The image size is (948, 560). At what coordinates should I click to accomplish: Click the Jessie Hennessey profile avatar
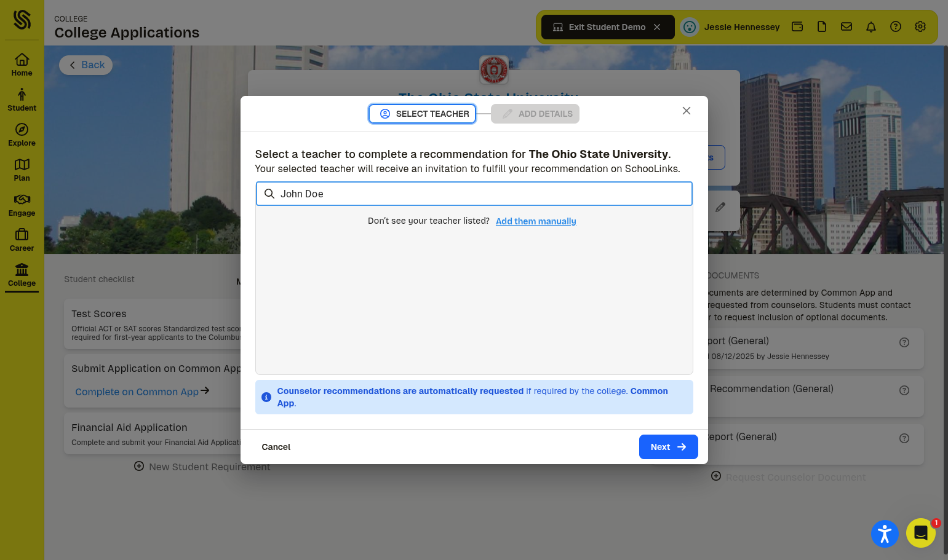pyautogui.click(x=690, y=27)
